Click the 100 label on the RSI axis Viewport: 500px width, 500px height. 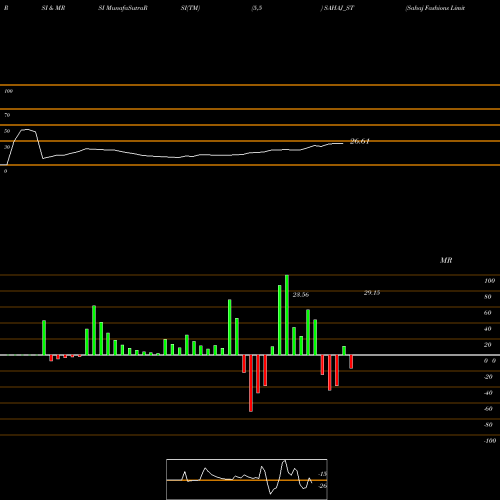point(8,91)
